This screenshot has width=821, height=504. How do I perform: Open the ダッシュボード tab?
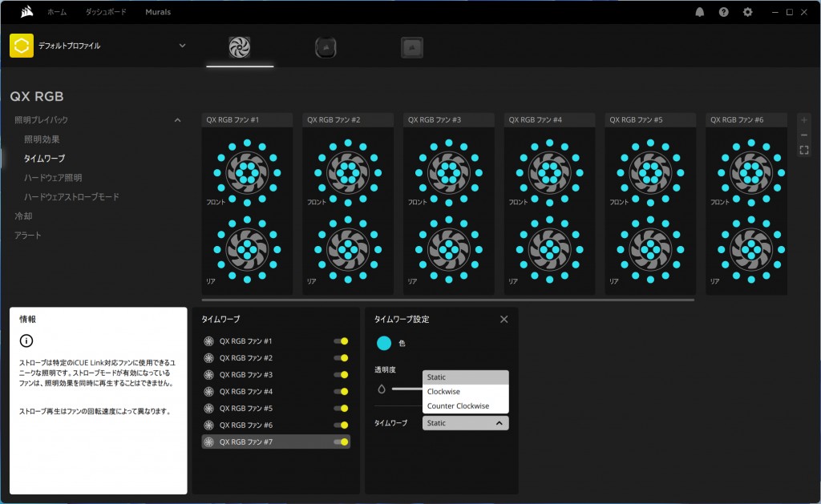point(106,13)
